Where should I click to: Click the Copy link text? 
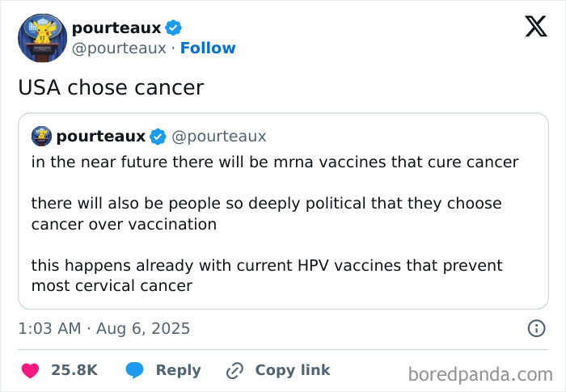pyautogui.click(x=292, y=370)
